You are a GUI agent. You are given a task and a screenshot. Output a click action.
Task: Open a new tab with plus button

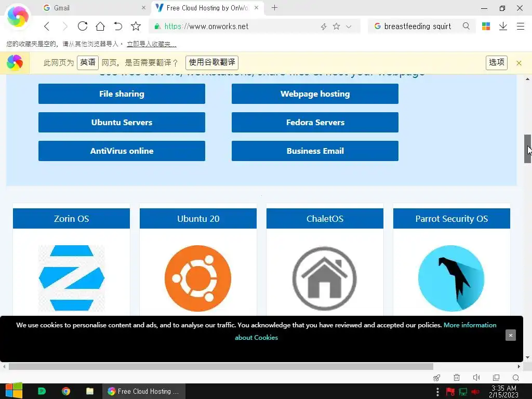click(274, 7)
